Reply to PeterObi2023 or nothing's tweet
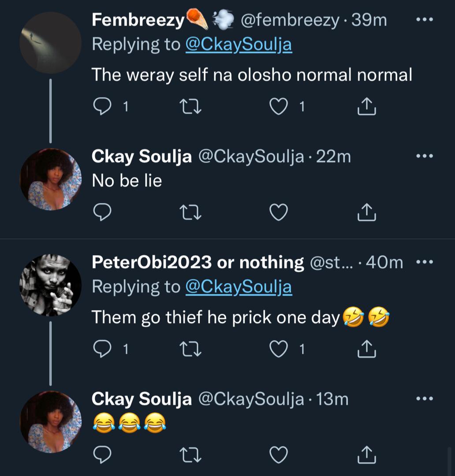Screen dimensions: 455x476 (103, 349)
